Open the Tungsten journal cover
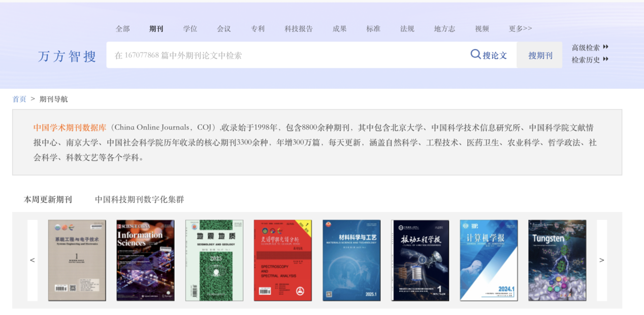The width and height of the screenshot is (644, 315). tap(557, 260)
